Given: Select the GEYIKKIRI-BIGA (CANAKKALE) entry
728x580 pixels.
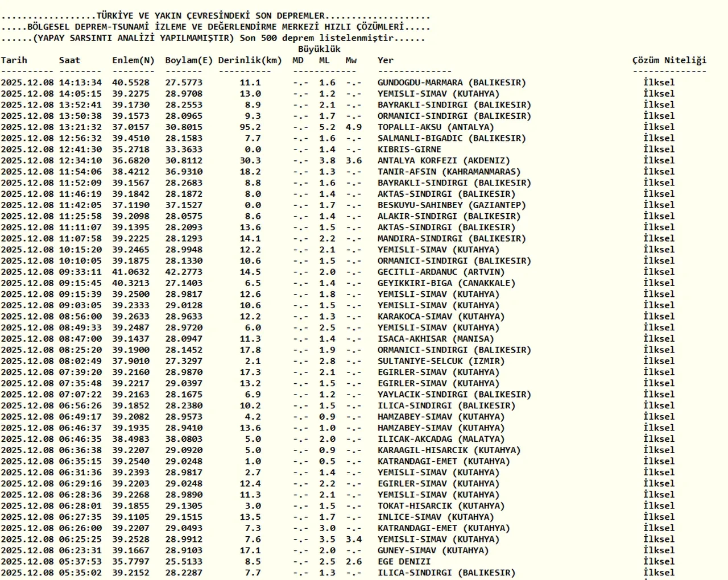Looking at the screenshot, I should coord(446,283).
